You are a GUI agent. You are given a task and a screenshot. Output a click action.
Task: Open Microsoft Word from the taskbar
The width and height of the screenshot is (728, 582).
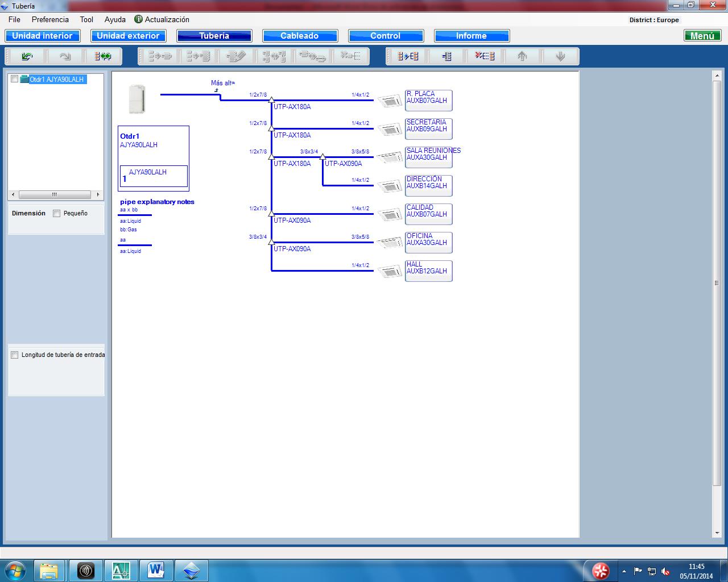(x=155, y=570)
